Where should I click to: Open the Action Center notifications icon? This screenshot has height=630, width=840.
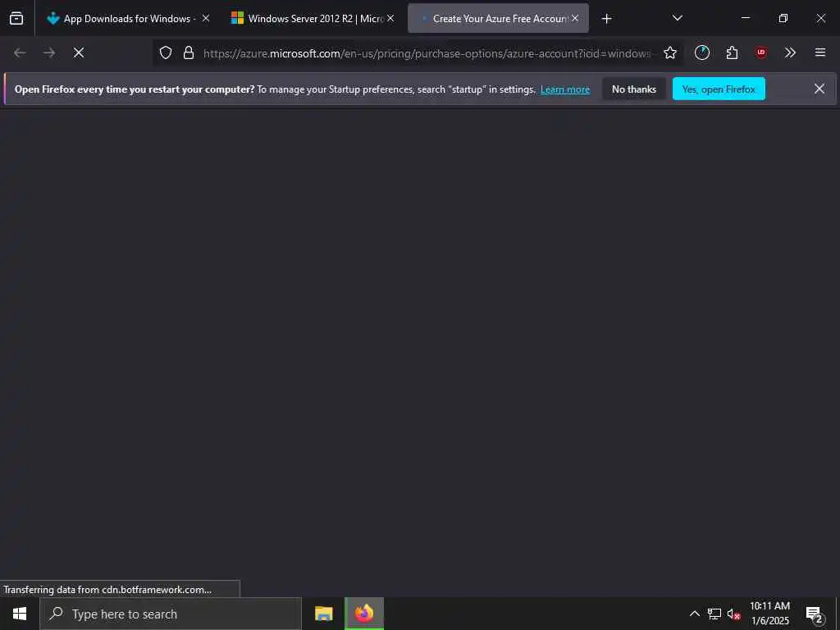pyautogui.click(x=815, y=614)
